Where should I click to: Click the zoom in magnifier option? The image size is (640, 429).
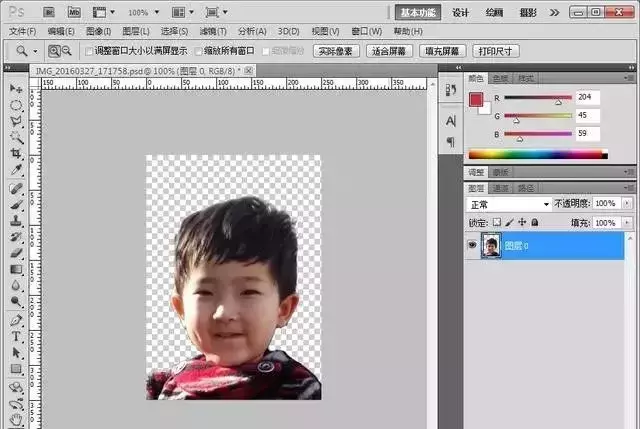point(54,51)
